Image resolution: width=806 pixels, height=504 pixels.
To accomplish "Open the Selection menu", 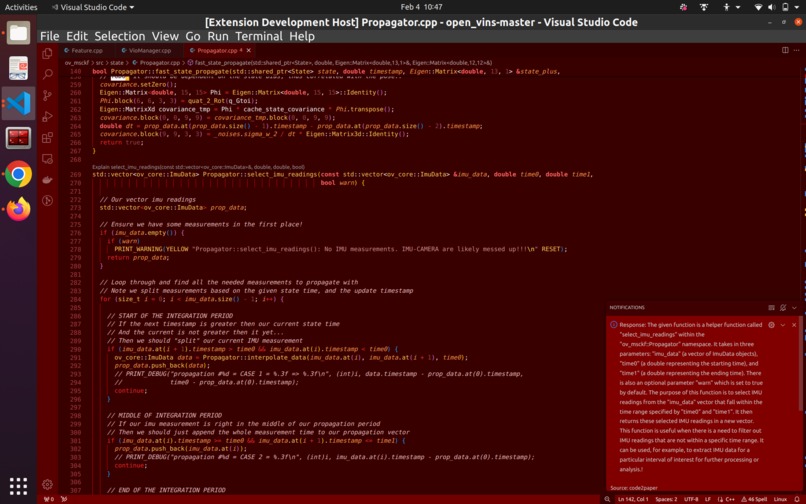I will tap(120, 36).
